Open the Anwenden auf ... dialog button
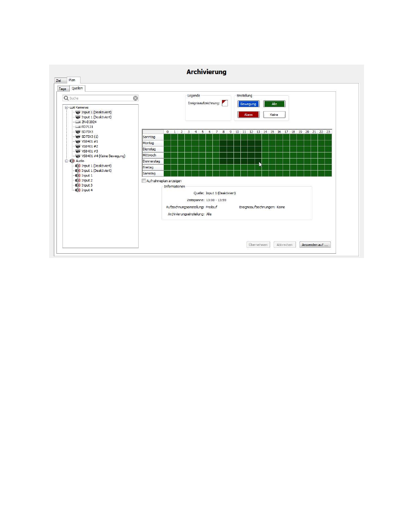This screenshot has height=532, width=411. point(315,245)
